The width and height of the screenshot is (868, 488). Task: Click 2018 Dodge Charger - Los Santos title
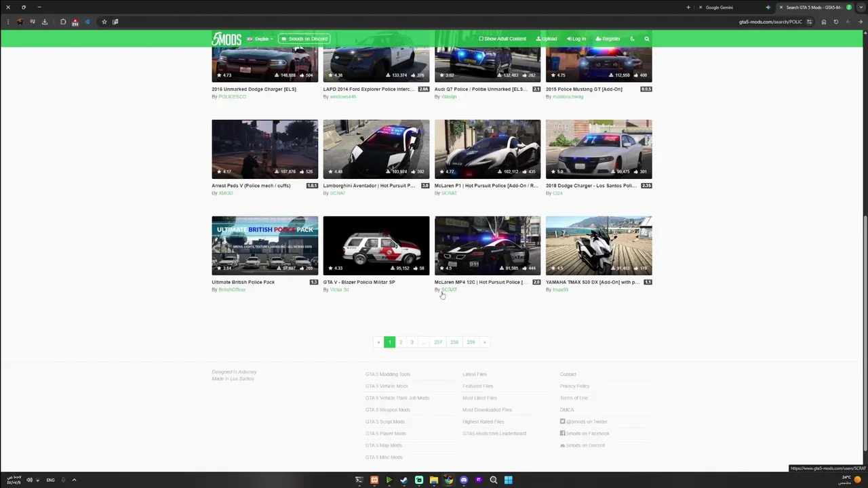tap(591, 186)
